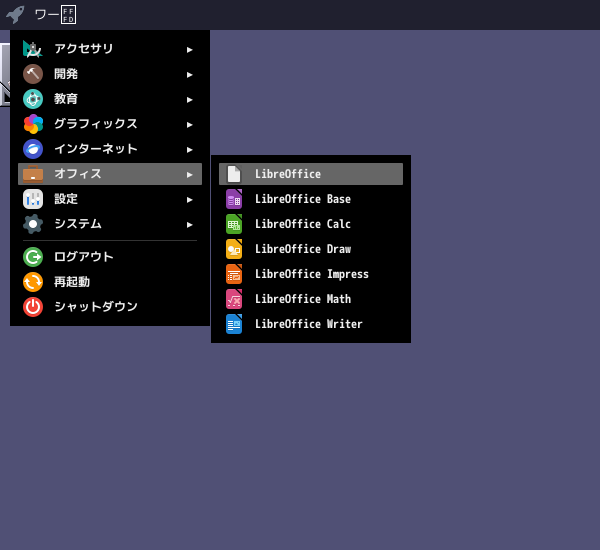Expand the システム submenu arrow
The image size is (600, 550).
click(x=189, y=225)
